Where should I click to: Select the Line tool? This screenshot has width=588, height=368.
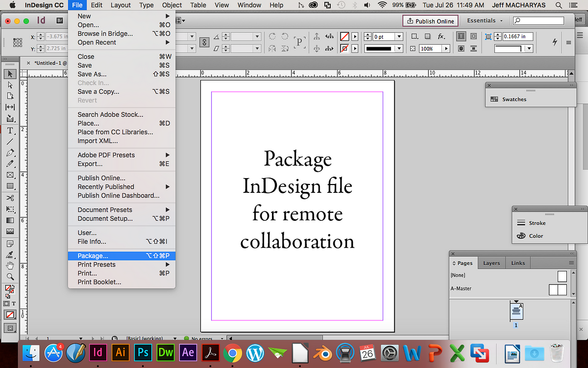10,141
